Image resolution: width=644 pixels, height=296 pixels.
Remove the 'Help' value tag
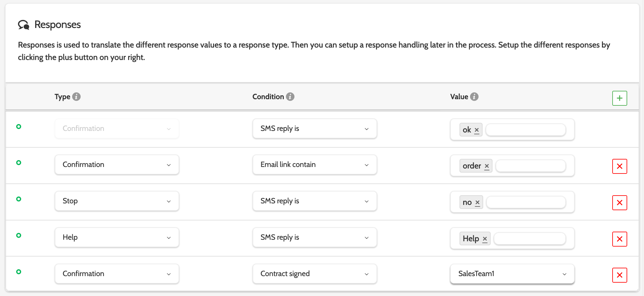click(x=485, y=239)
